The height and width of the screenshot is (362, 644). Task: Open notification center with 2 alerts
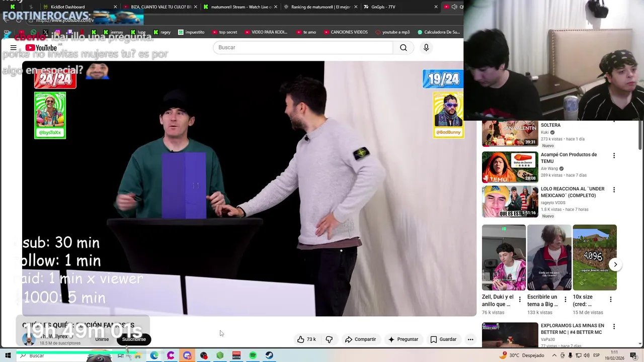(x=633, y=355)
